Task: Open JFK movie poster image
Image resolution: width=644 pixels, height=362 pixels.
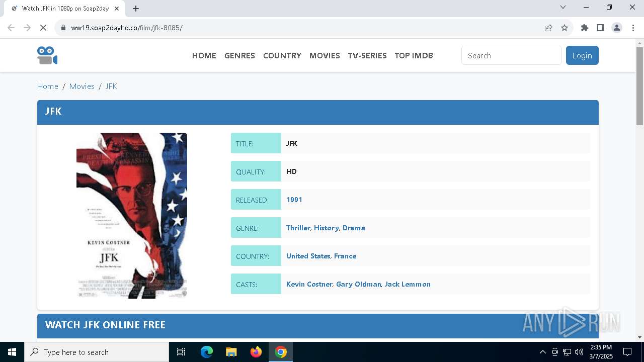Action: 132,216
